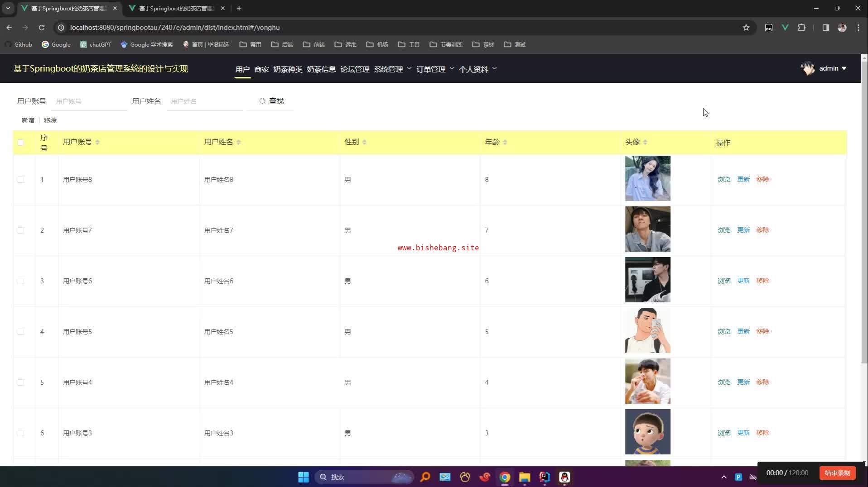
Task: Open File Explorer from the taskbar
Action: tap(525, 477)
